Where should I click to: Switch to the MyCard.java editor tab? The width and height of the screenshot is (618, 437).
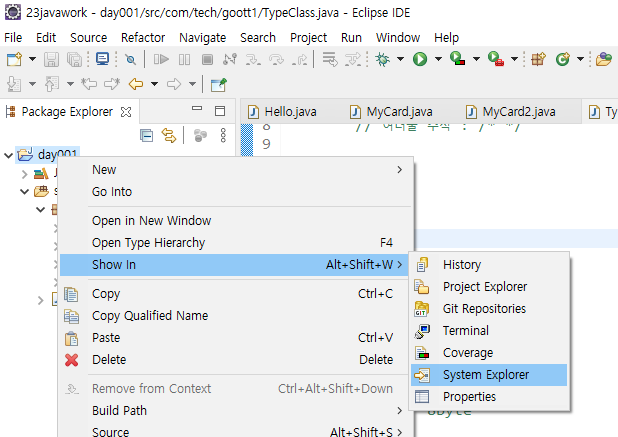(392, 112)
